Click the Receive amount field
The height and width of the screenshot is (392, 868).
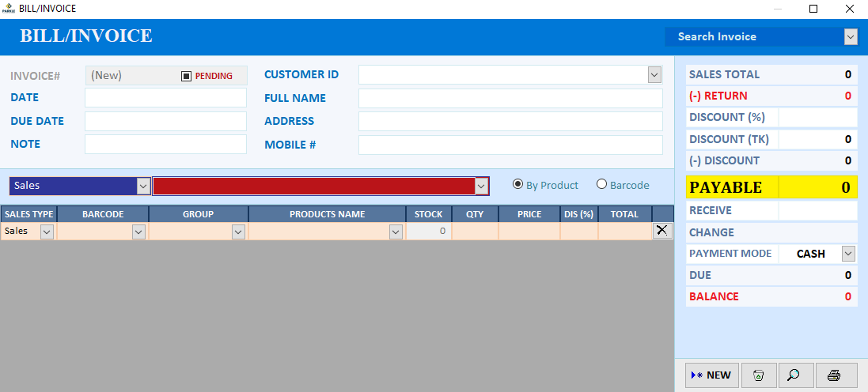pyautogui.click(x=817, y=211)
